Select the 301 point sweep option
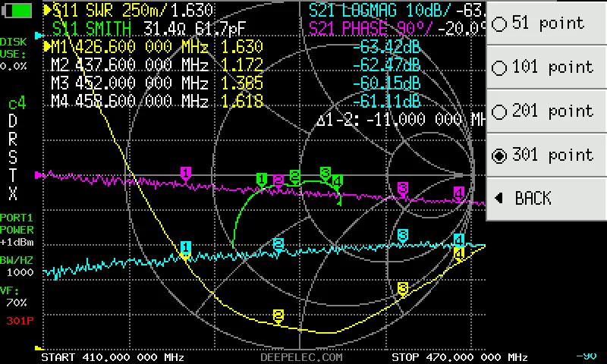This screenshot has height=364, width=607. point(546,155)
